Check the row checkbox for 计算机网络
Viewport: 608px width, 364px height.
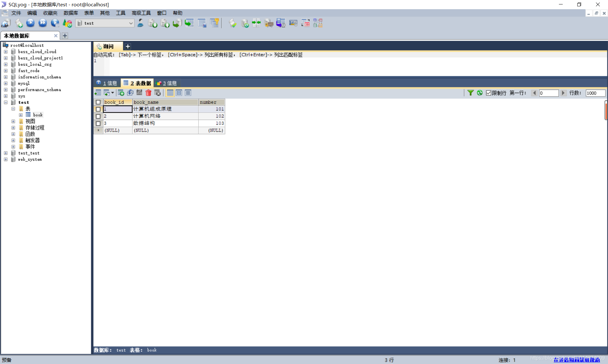(x=98, y=116)
